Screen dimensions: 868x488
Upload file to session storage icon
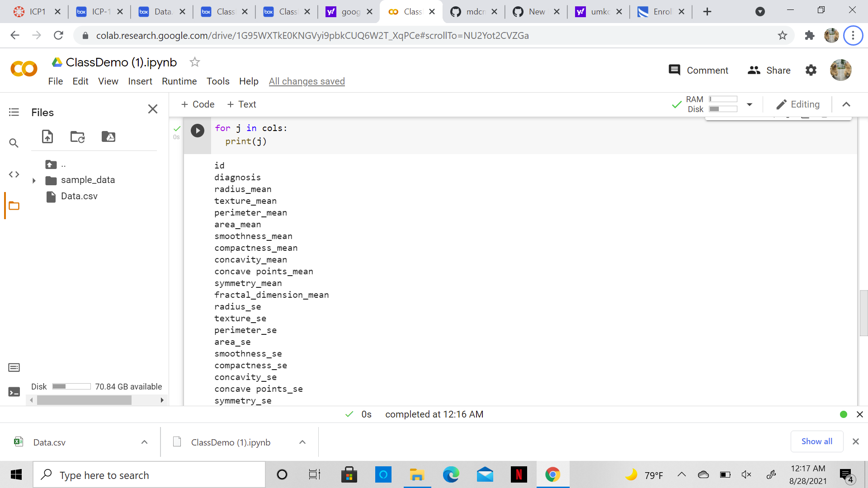[x=47, y=136]
